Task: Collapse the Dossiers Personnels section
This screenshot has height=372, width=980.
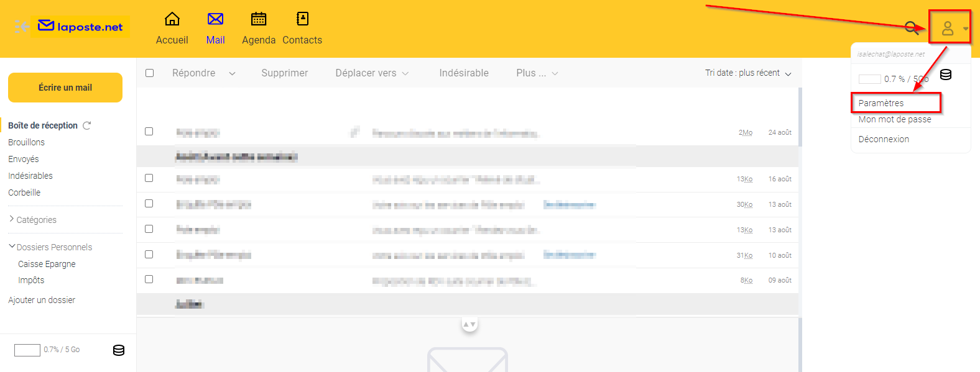Action: [50, 247]
